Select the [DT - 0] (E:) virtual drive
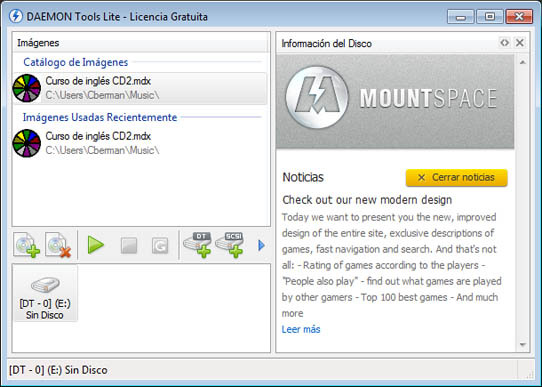Viewport: 542px width, 387px height. point(45,294)
